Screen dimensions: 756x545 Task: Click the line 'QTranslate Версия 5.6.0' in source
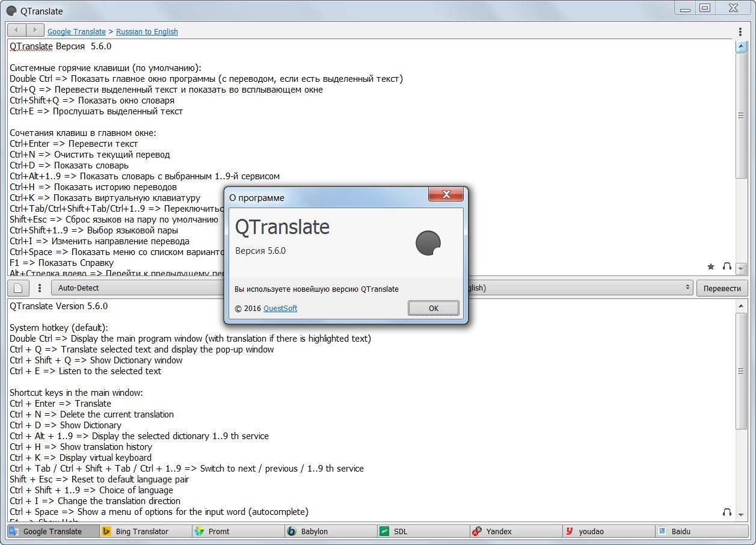click(60, 46)
